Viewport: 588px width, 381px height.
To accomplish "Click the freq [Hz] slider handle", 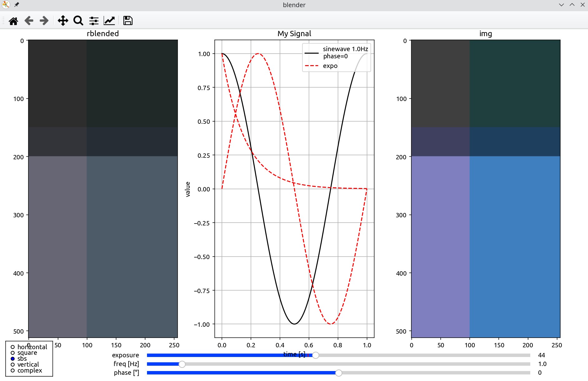I will pos(182,364).
